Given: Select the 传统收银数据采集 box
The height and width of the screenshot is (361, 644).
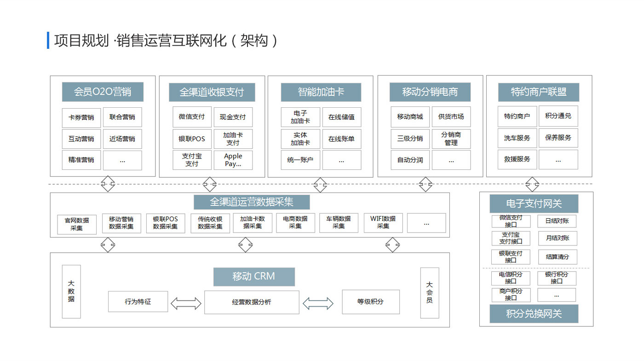Looking at the screenshot, I should 210,223.
